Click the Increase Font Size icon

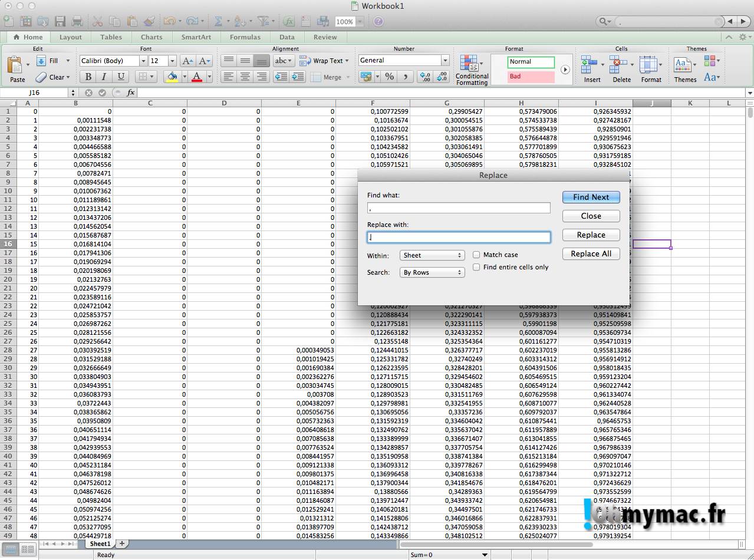point(187,61)
